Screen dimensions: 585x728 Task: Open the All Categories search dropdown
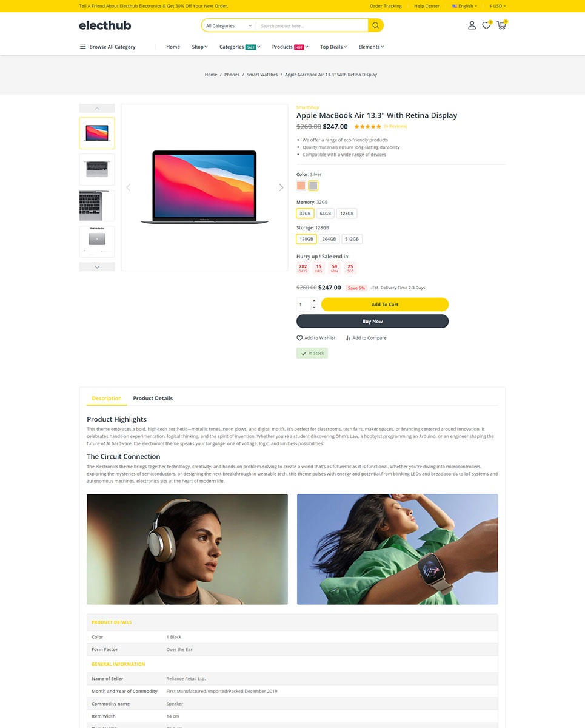(x=229, y=26)
